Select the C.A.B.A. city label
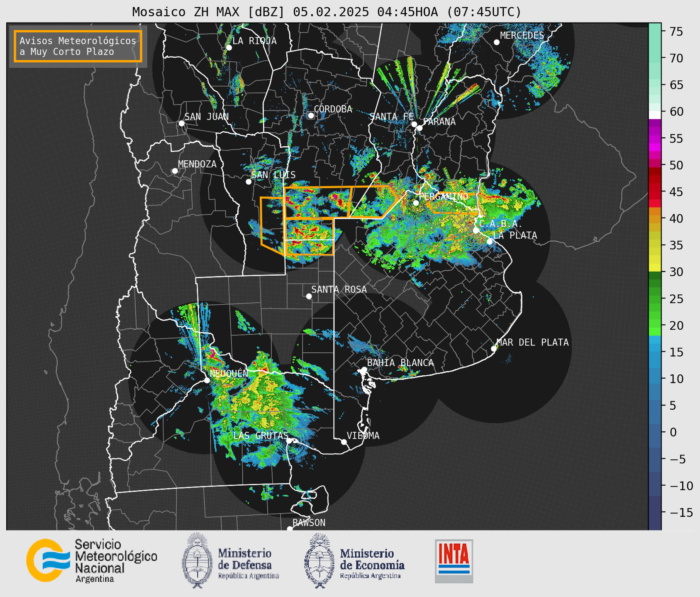The height and width of the screenshot is (597, 700). 501,224
